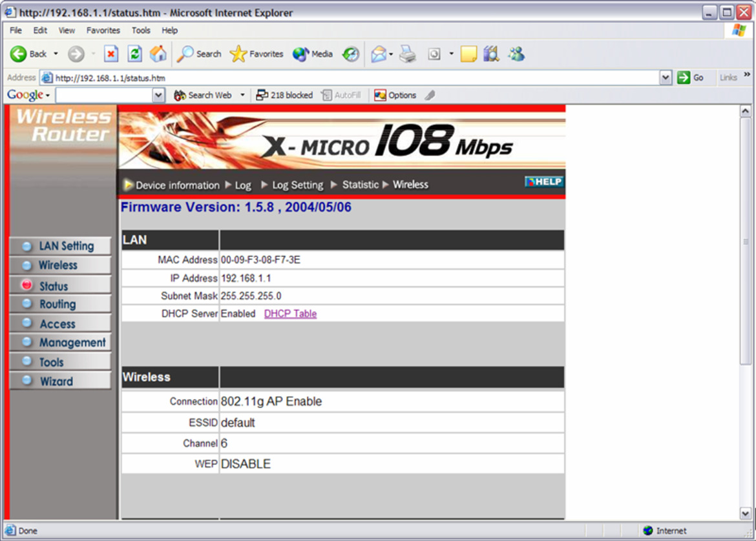Click the Go button beside address bar
Image resolution: width=756 pixels, height=541 pixels.
691,77
